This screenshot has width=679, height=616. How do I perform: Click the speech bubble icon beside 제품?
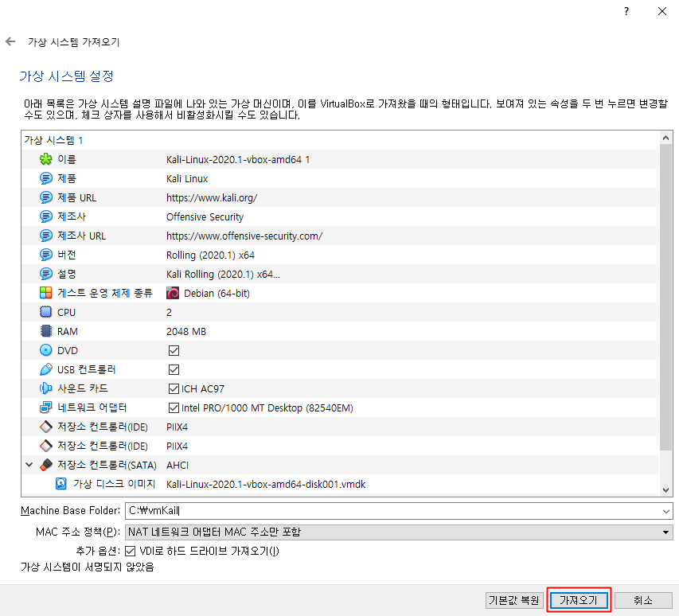click(x=46, y=178)
